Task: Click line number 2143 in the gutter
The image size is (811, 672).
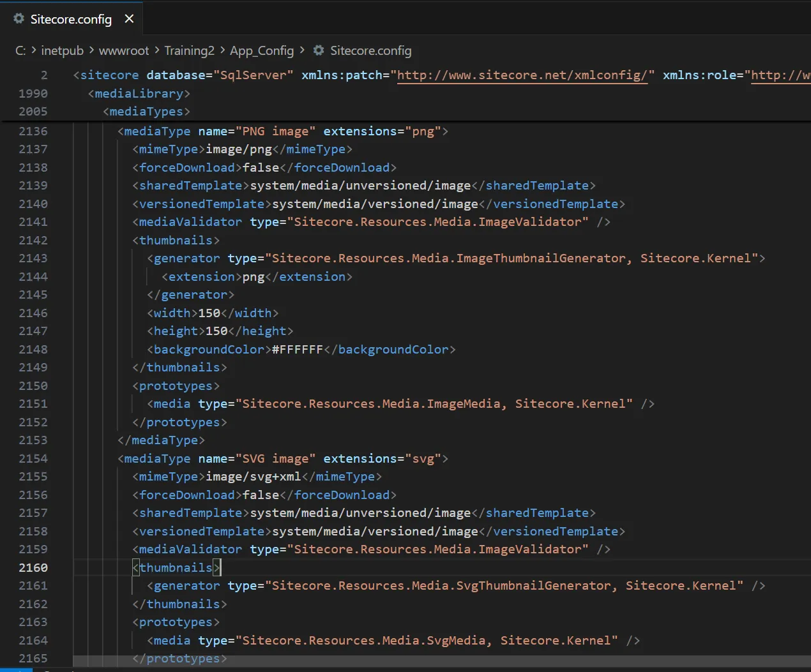Action: pyautogui.click(x=33, y=258)
